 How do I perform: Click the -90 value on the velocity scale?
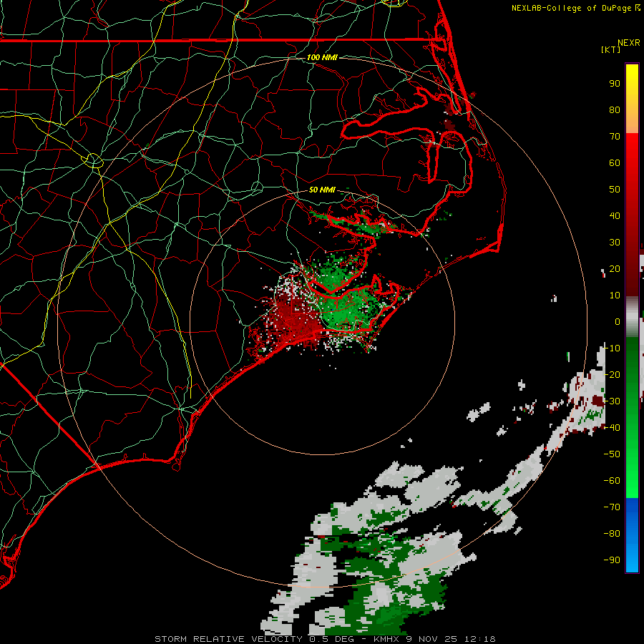tap(612, 560)
